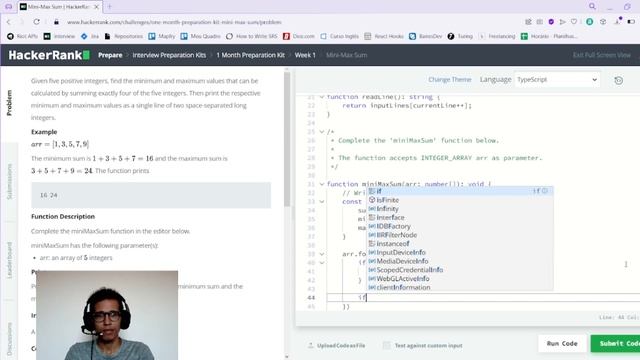
Task: Open the Turing bookmark
Action: [x=460, y=36]
